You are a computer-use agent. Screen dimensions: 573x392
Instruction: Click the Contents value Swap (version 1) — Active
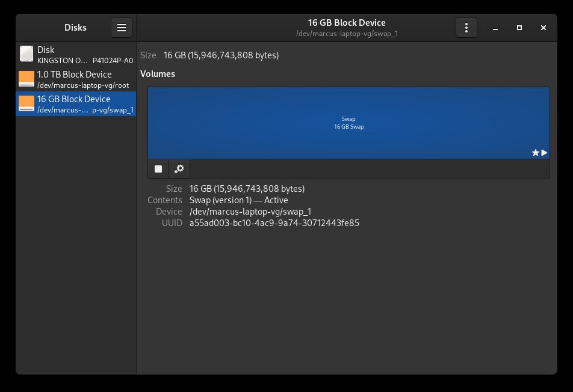(239, 200)
